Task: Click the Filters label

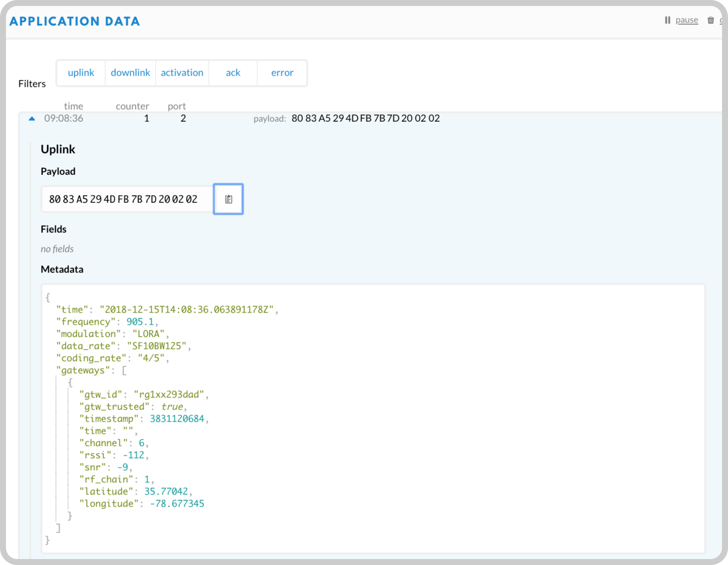Action: [x=32, y=84]
